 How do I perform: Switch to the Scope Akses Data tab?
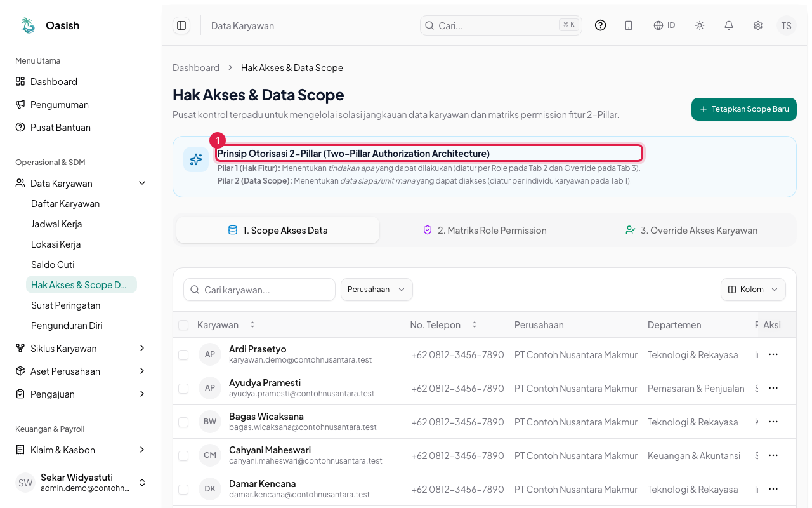point(278,231)
